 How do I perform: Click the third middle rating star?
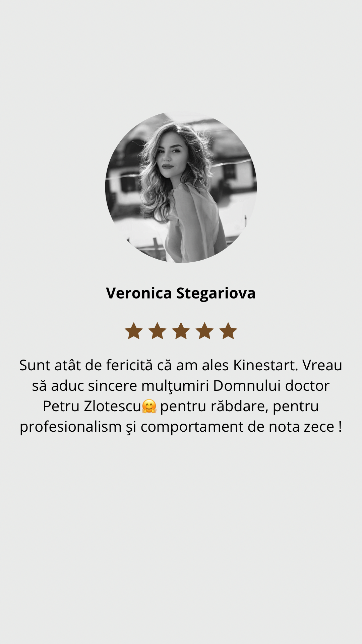(181, 331)
